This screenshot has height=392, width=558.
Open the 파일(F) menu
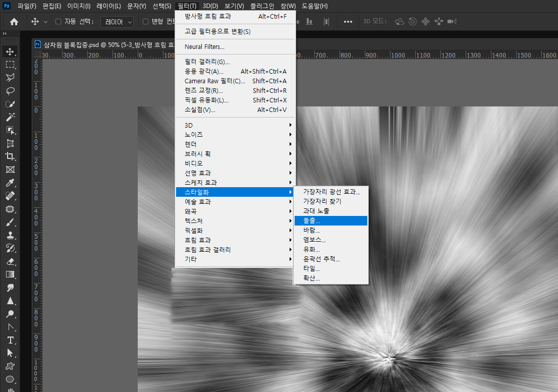tap(27, 6)
